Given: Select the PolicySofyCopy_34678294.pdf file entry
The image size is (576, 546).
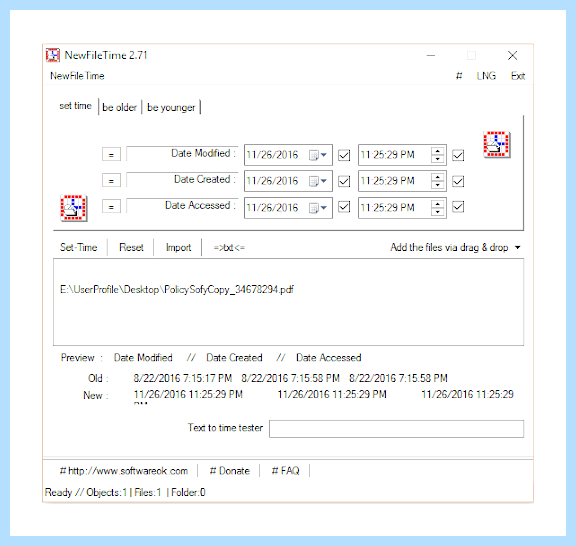Looking at the screenshot, I should (x=177, y=290).
